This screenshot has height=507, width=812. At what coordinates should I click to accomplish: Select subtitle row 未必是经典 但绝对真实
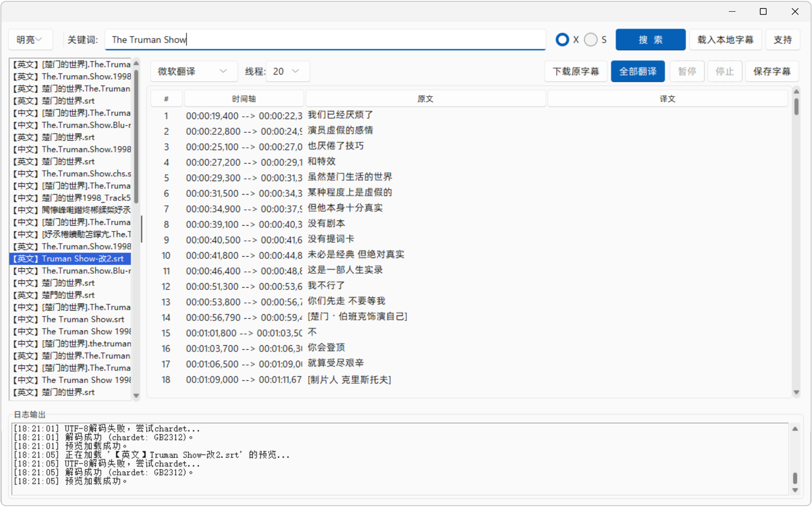point(469,255)
